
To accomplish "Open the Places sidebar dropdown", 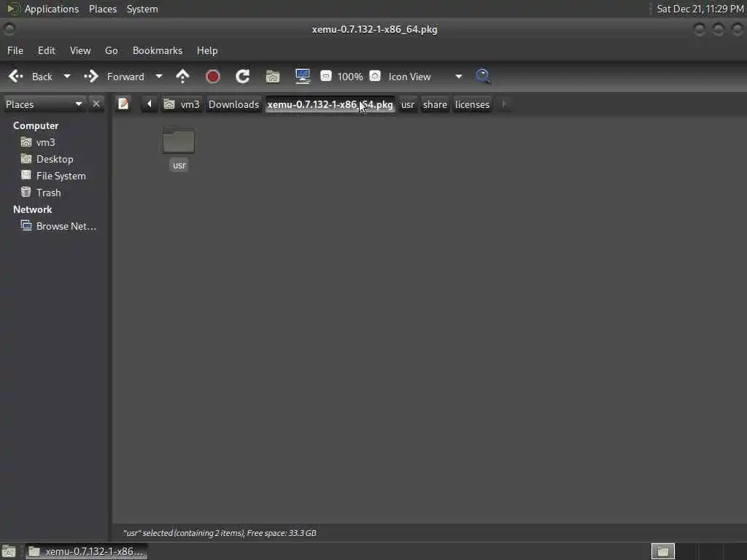I will pos(44,104).
